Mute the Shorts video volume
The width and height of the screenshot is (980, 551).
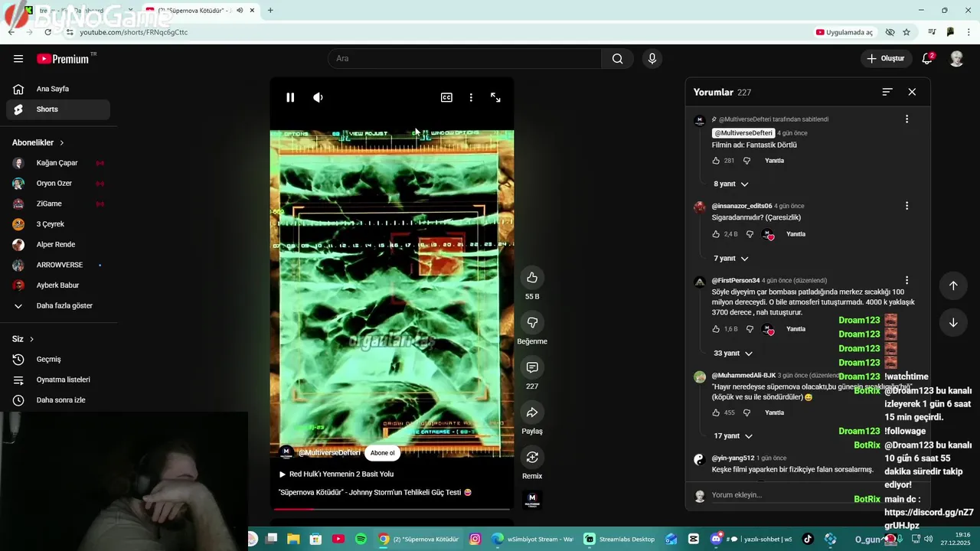318,97
